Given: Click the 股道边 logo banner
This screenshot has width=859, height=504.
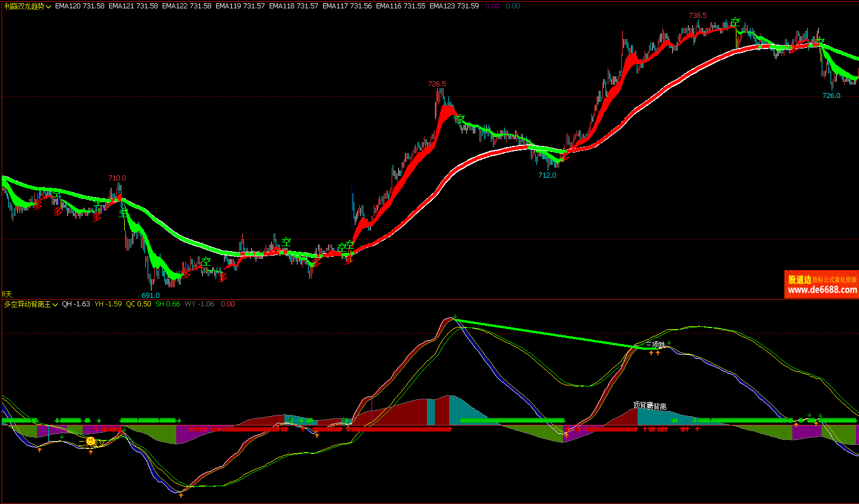Looking at the screenshot, I should tap(799, 280).
